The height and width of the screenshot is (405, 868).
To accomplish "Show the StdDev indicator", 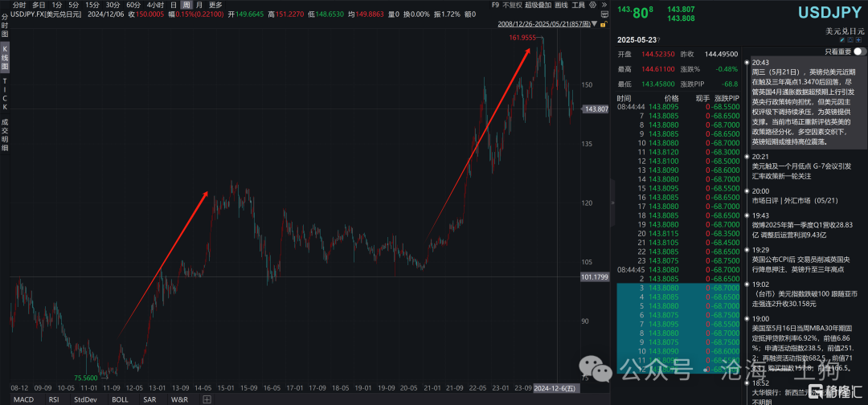I will [x=84, y=399].
